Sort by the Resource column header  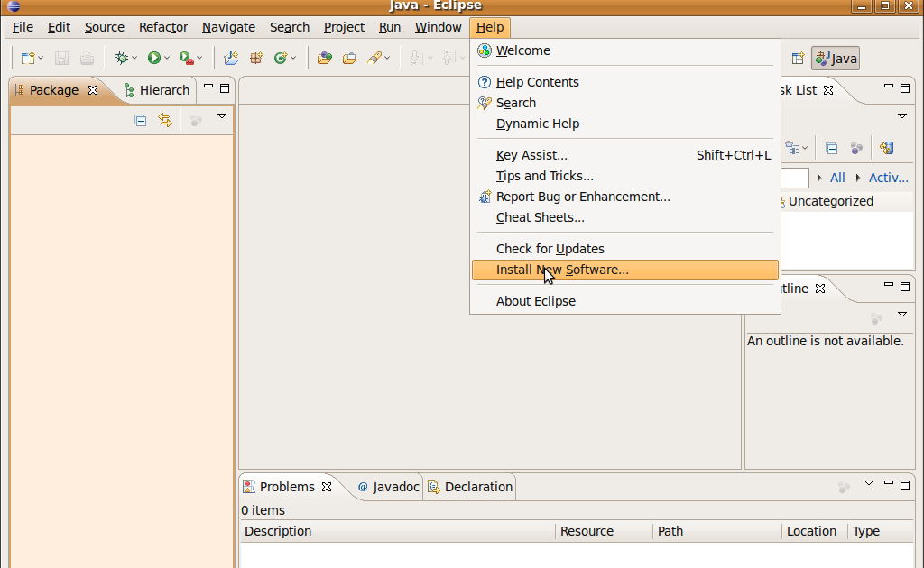[x=604, y=531]
